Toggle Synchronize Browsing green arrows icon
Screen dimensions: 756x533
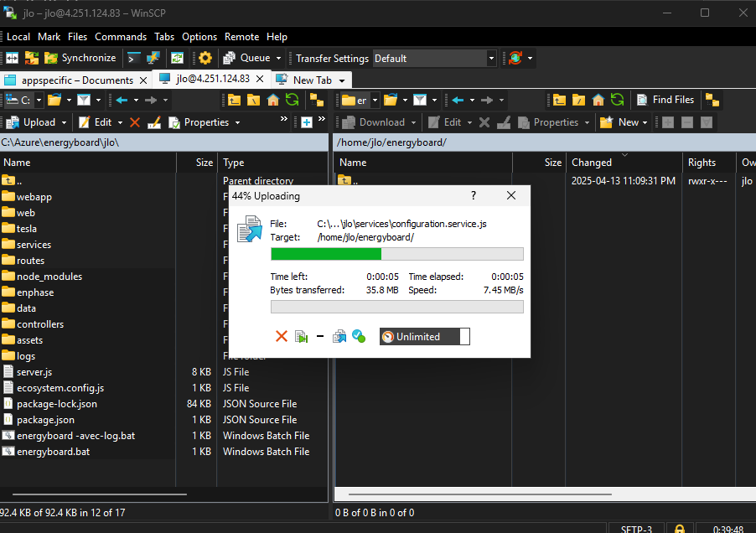(177, 59)
